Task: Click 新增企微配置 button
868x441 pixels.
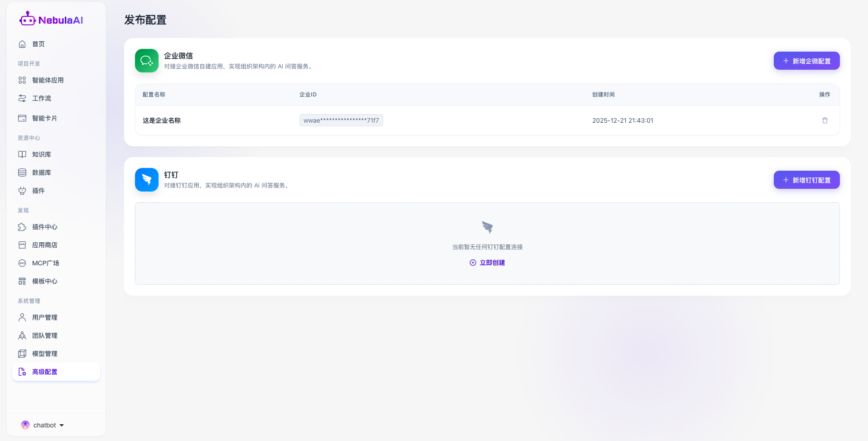Action: (x=806, y=61)
